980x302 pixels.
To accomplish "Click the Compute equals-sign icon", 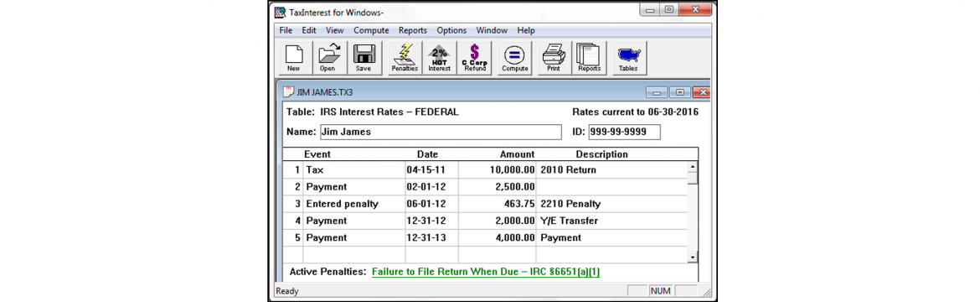I will tap(516, 59).
